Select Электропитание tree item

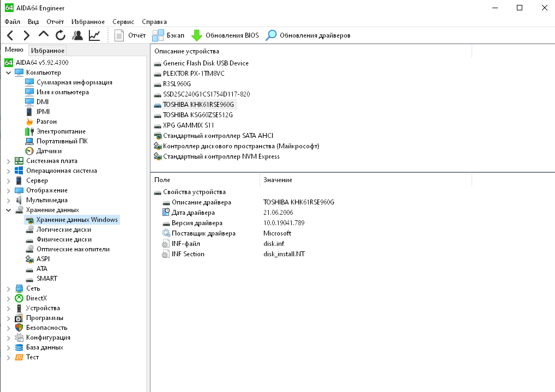[x=61, y=131]
